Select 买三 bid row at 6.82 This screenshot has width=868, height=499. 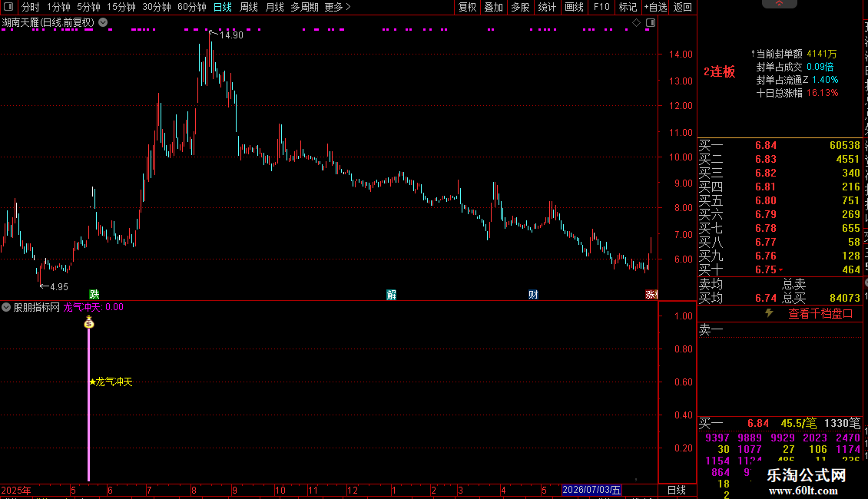coord(780,173)
